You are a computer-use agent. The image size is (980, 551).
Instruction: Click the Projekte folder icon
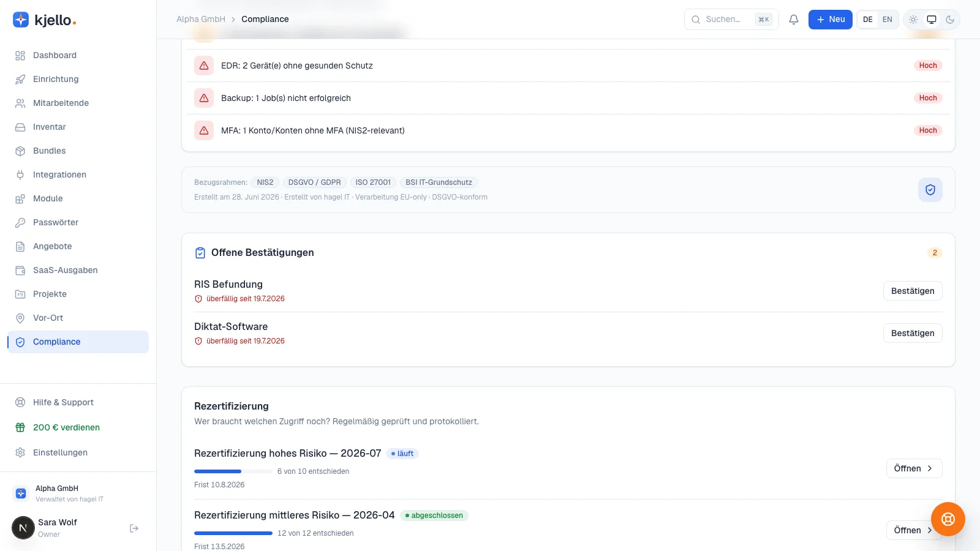[20, 294]
